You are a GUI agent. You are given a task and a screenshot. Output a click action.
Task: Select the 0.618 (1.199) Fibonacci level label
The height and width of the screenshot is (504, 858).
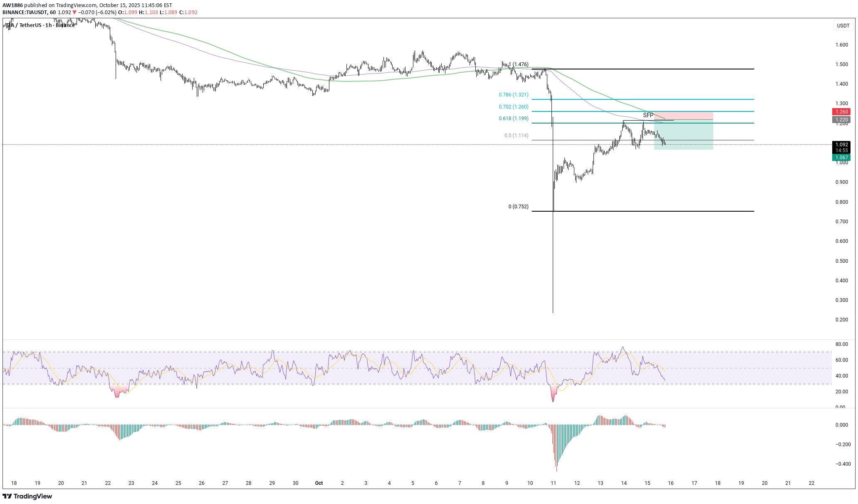[514, 119]
